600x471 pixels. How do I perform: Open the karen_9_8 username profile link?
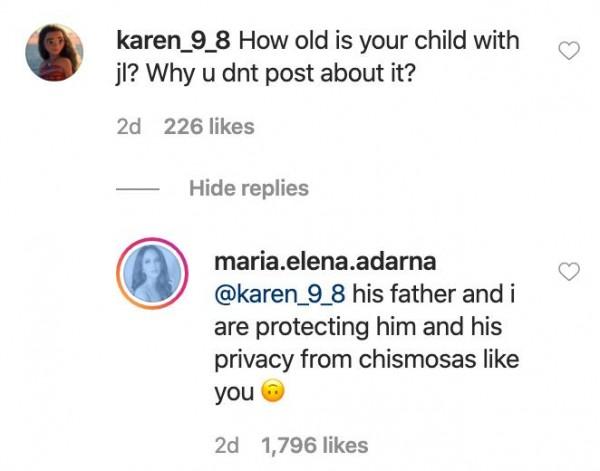(x=174, y=42)
